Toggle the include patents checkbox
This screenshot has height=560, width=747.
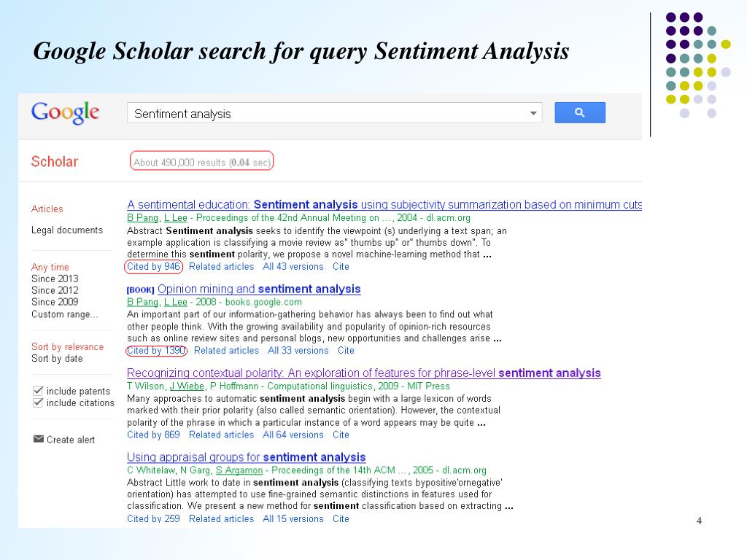[x=38, y=391]
